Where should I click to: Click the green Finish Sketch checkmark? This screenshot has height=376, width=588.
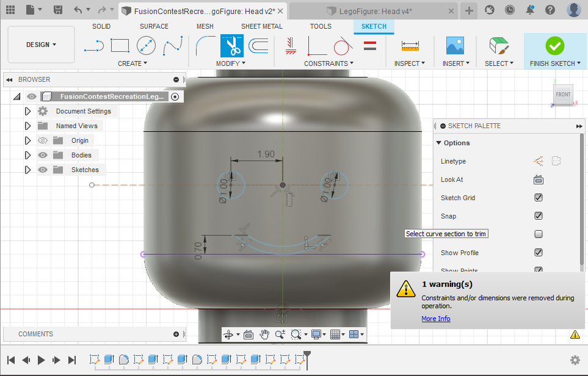(555, 46)
